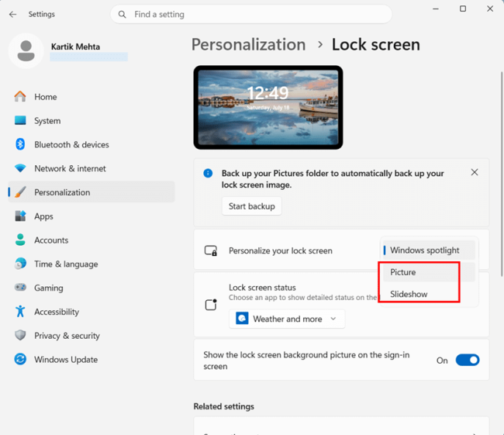Open Accounts settings

pos(91,240)
